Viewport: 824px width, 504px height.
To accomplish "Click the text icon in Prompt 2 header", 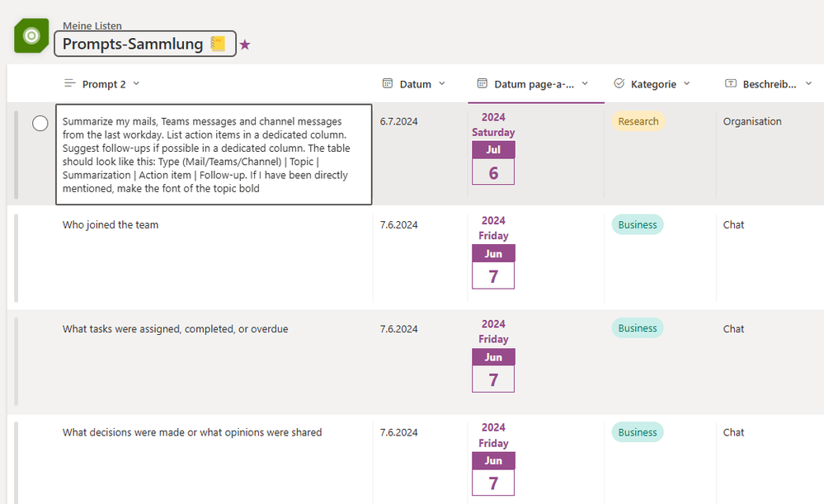I will 70,83.
